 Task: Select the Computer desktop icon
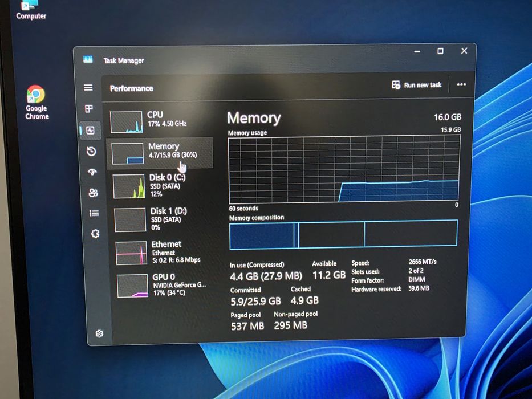click(31, 10)
